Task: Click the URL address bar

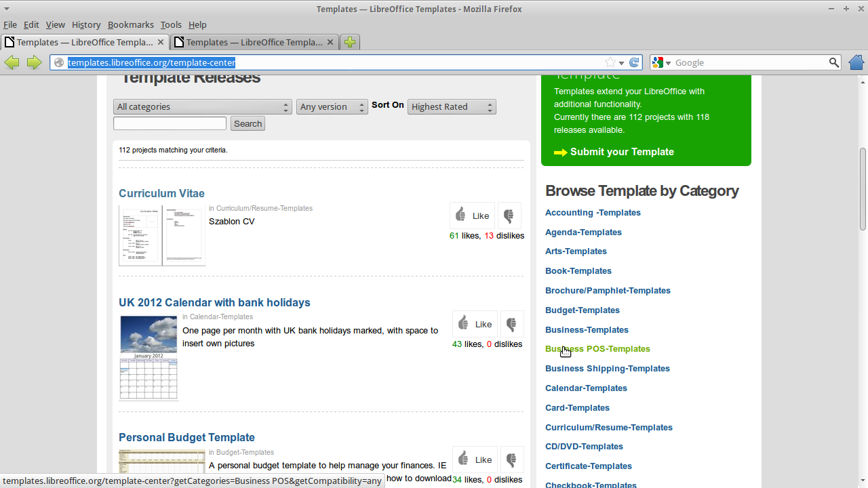Action: tap(336, 62)
